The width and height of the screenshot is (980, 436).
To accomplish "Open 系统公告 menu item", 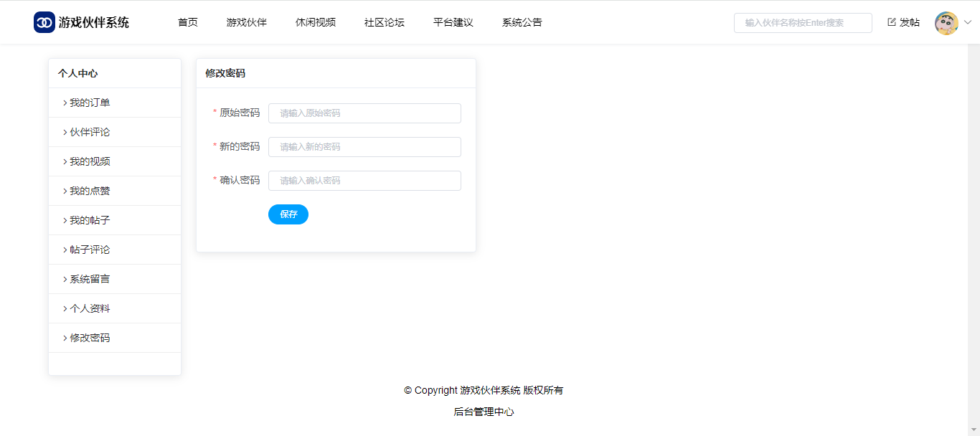I will pos(522,22).
